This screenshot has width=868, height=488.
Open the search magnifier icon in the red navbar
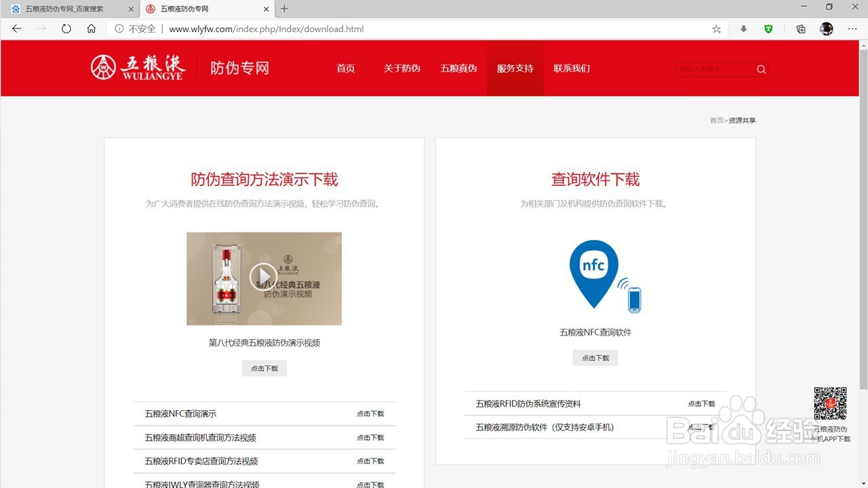click(761, 68)
